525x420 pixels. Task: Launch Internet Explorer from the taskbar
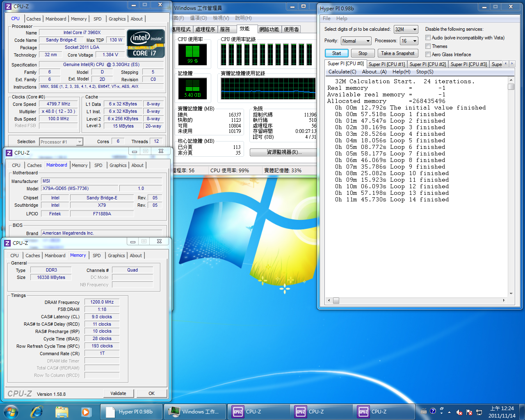[x=37, y=411]
